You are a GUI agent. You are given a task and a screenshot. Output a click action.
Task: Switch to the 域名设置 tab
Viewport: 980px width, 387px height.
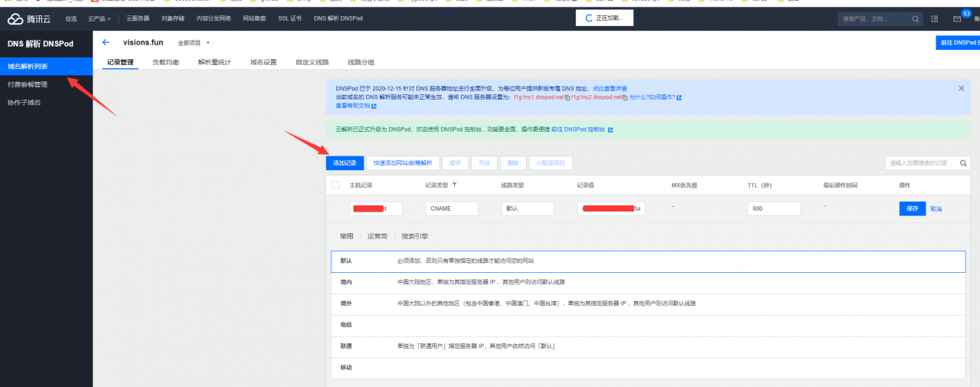pyautogui.click(x=263, y=62)
